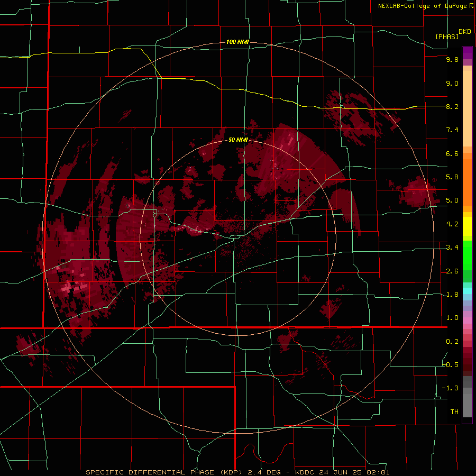The image size is (476, 476).
Task: Click the 1.8 scale label
Action: 452,295
